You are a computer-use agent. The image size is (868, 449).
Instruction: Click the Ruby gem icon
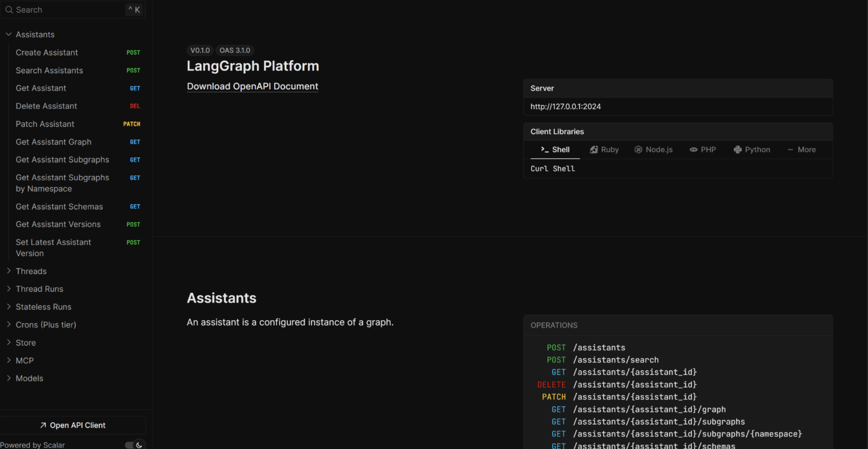coord(593,150)
